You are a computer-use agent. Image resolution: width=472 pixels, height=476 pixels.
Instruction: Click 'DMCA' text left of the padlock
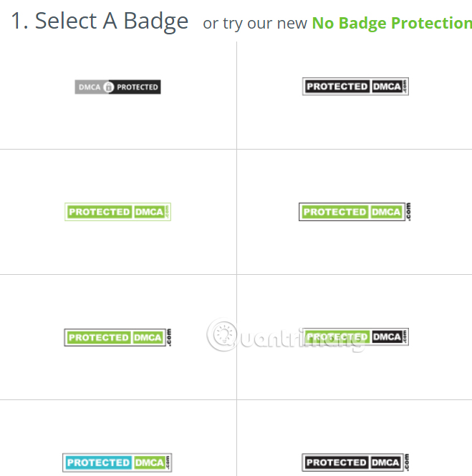(89, 87)
